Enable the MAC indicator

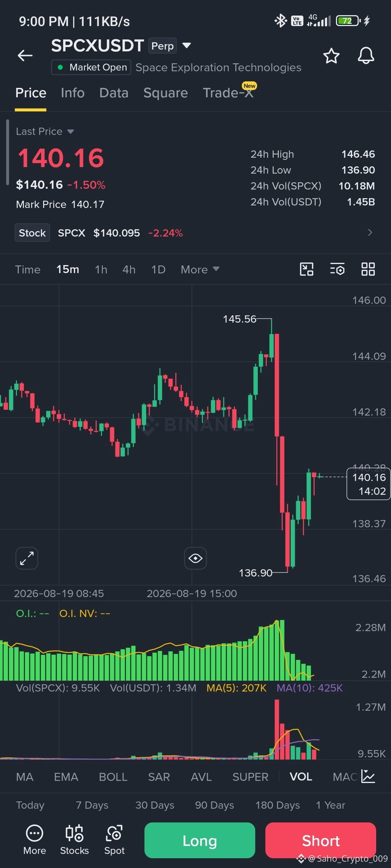click(x=345, y=776)
